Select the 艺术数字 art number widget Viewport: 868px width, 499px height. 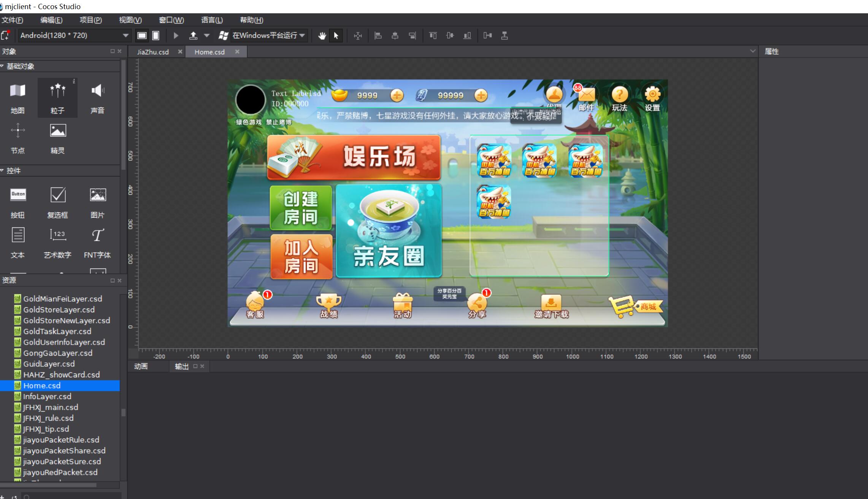(x=57, y=243)
